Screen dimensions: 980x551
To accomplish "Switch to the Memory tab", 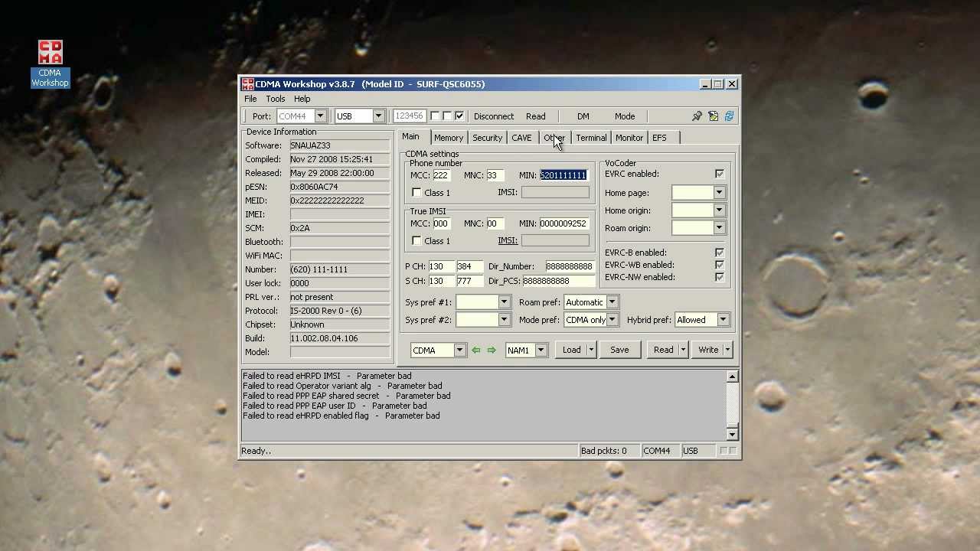I will pos(449,138).
